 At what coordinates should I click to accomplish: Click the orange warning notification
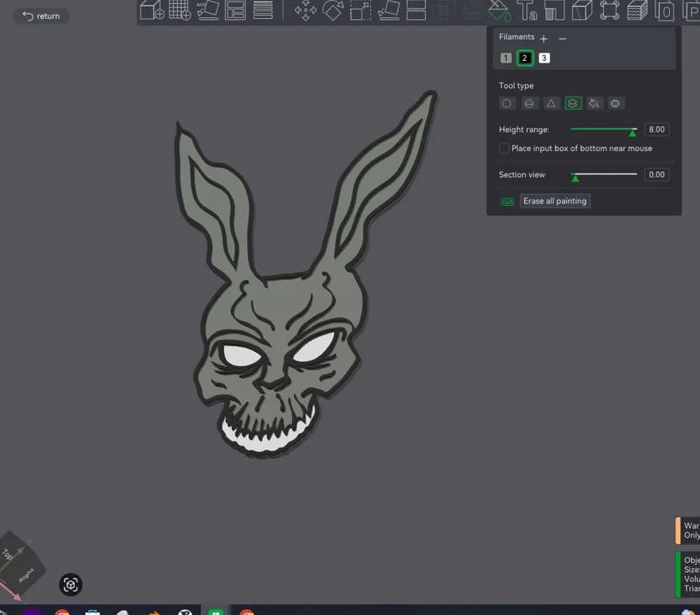point(688,530)
